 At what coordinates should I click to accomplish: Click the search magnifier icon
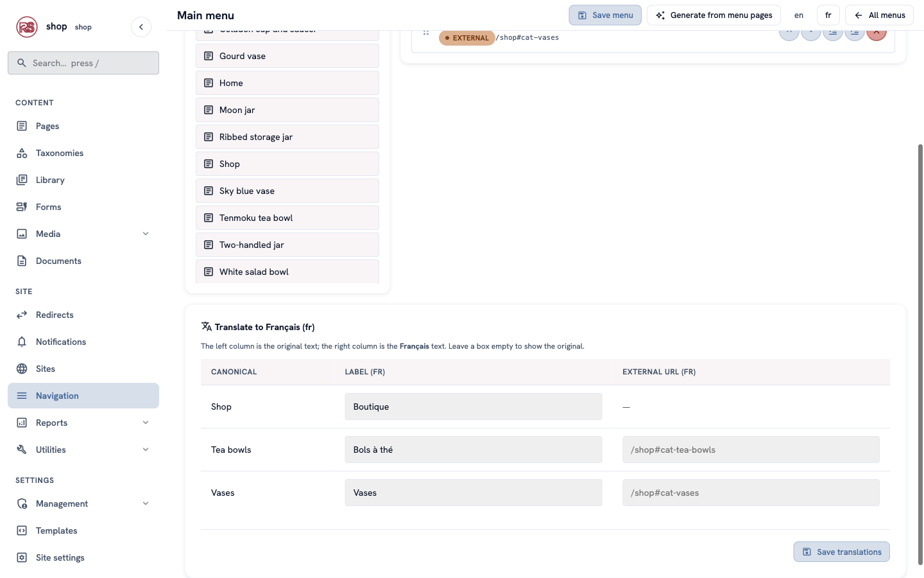click(22, 63)
